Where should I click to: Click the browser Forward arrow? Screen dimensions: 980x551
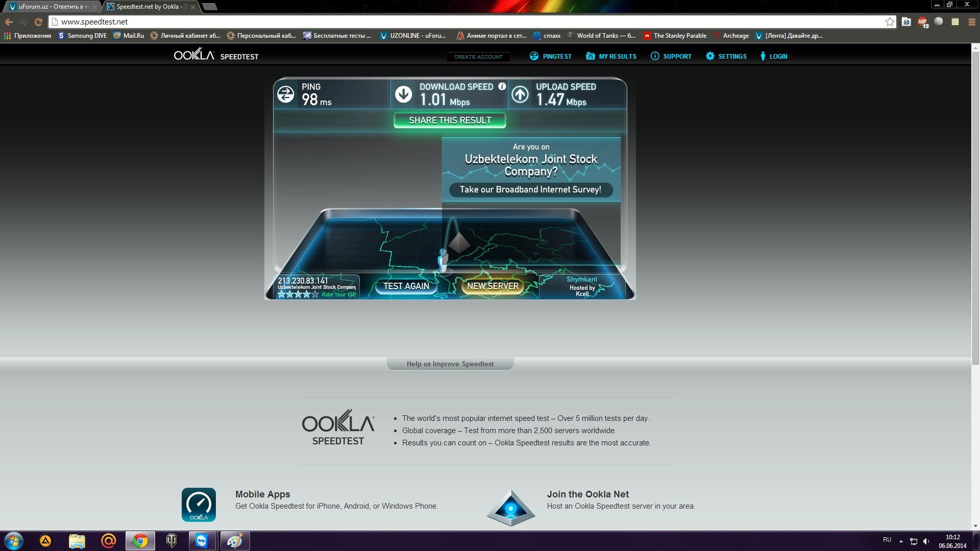point(23,22)
